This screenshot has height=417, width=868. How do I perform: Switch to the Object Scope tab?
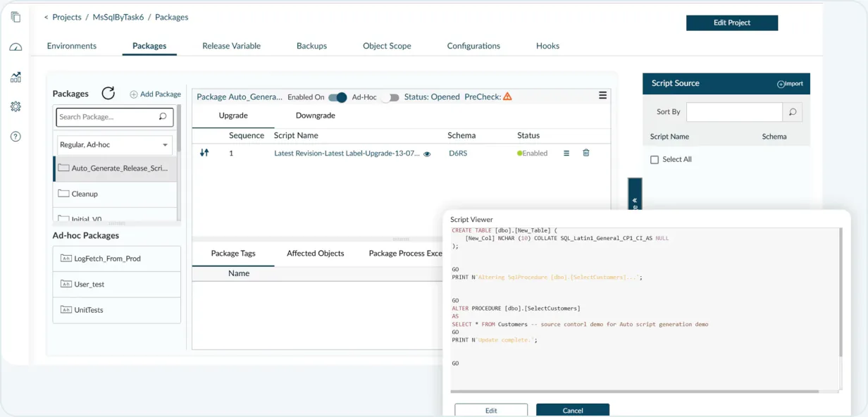(x=387, y=46)
